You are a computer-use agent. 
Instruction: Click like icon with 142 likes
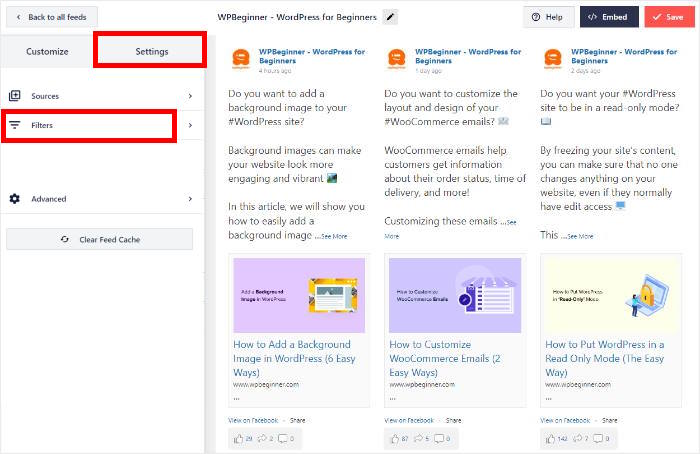(550, 439)
